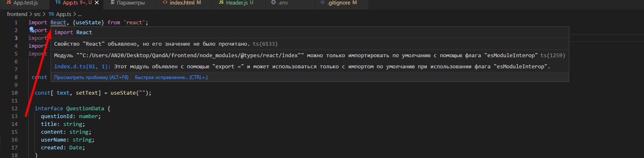644x158 pixels.
Task: Click line number 10 in the gutter
Action: [14, 93]
